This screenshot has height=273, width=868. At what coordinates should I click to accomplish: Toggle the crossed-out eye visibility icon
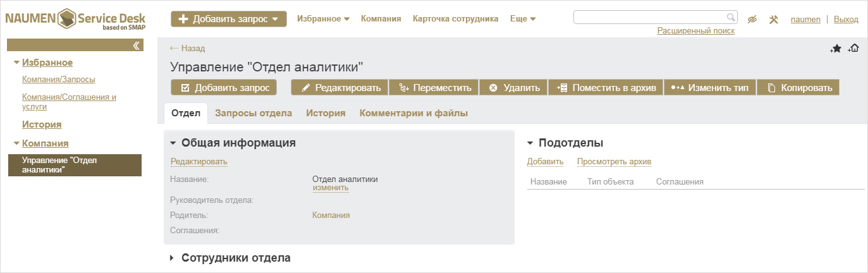pyautogui.click(x=752, y=19)
